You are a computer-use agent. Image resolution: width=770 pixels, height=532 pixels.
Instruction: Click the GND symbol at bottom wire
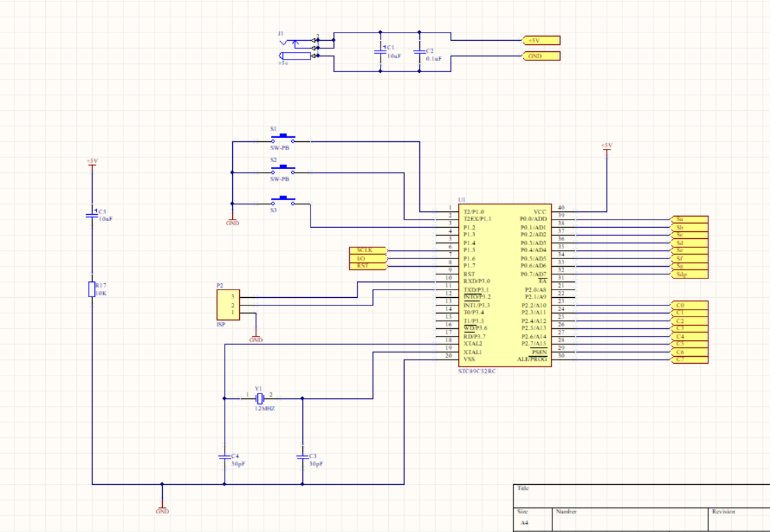coord(162,509)
